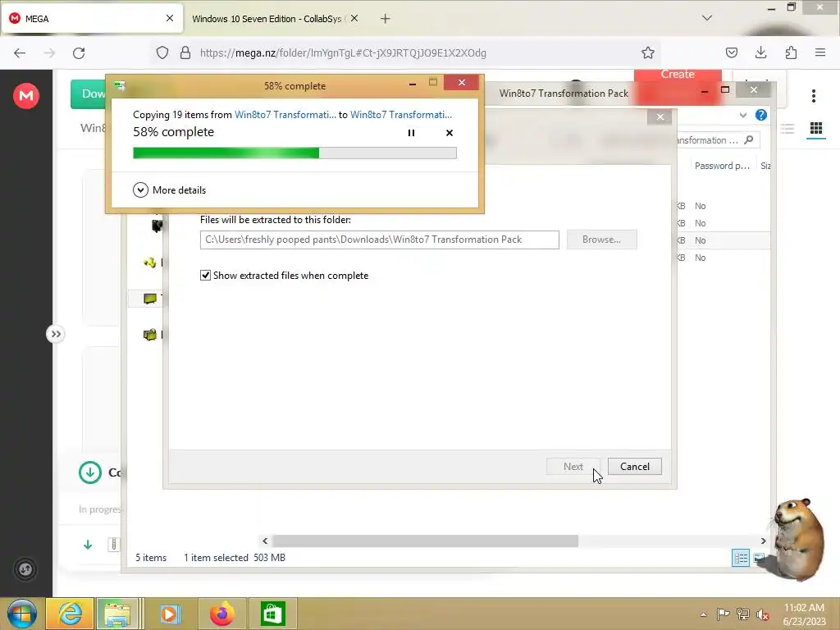Click the site padlock icon
The width and height of the screenshot is (840, 630).
point(185,53)
